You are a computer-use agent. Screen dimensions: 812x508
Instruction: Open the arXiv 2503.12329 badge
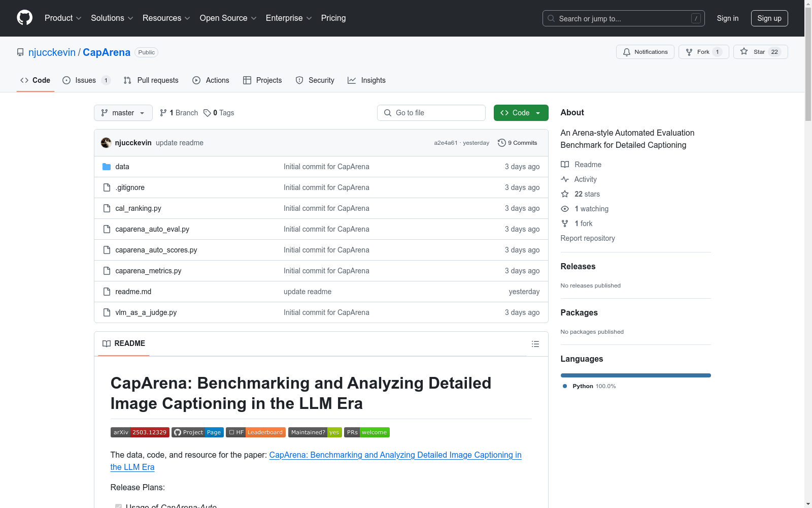140,432
